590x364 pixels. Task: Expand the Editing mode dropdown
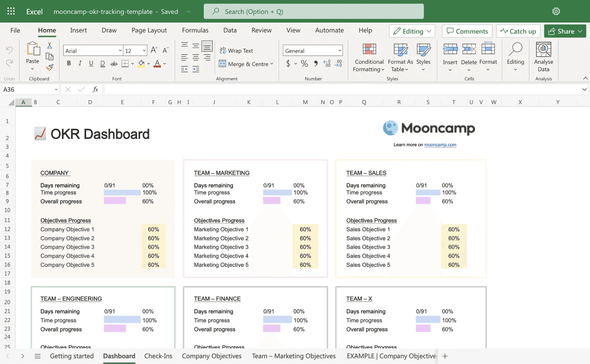click(412, 31)
